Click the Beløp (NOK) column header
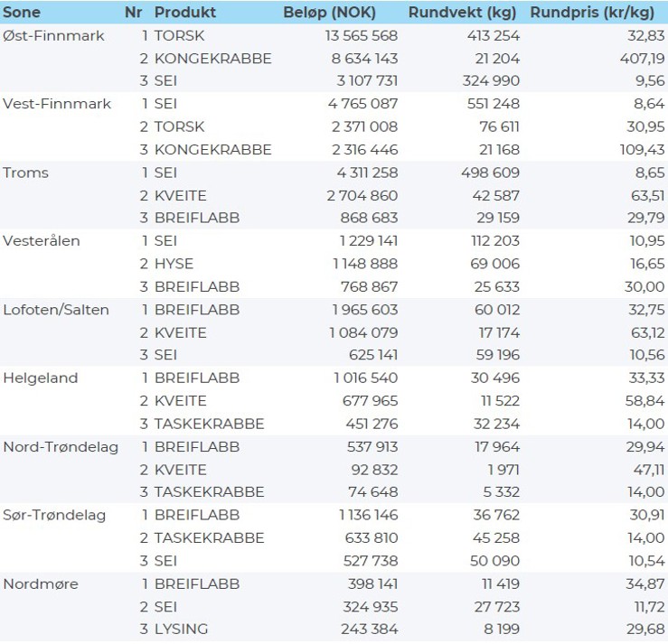Screen dimensions: 668x644 (x=329, y=13)
